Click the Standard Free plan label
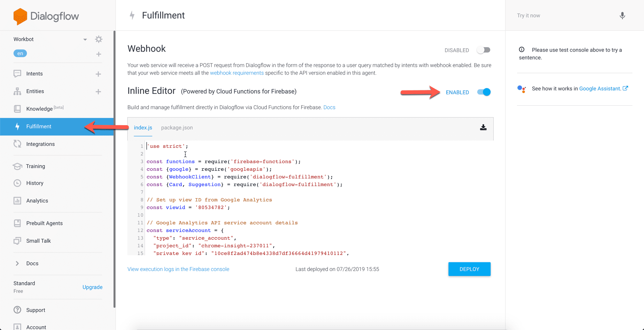The image size is (644, 330). tap(24, 287)
